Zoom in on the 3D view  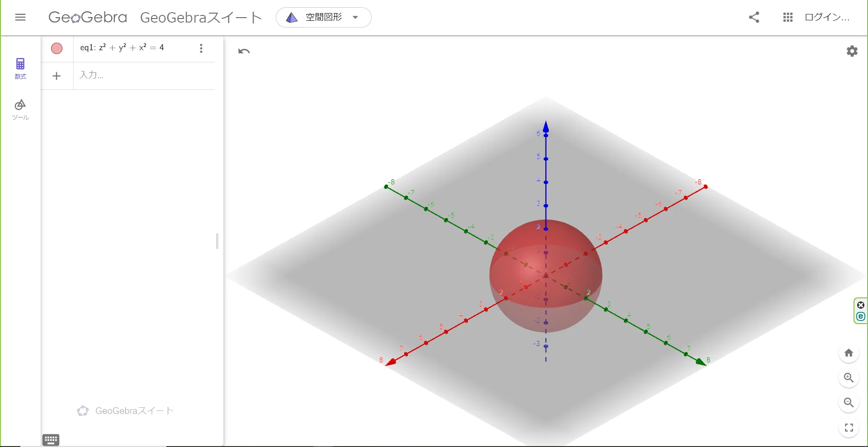(x=849, y=378)
